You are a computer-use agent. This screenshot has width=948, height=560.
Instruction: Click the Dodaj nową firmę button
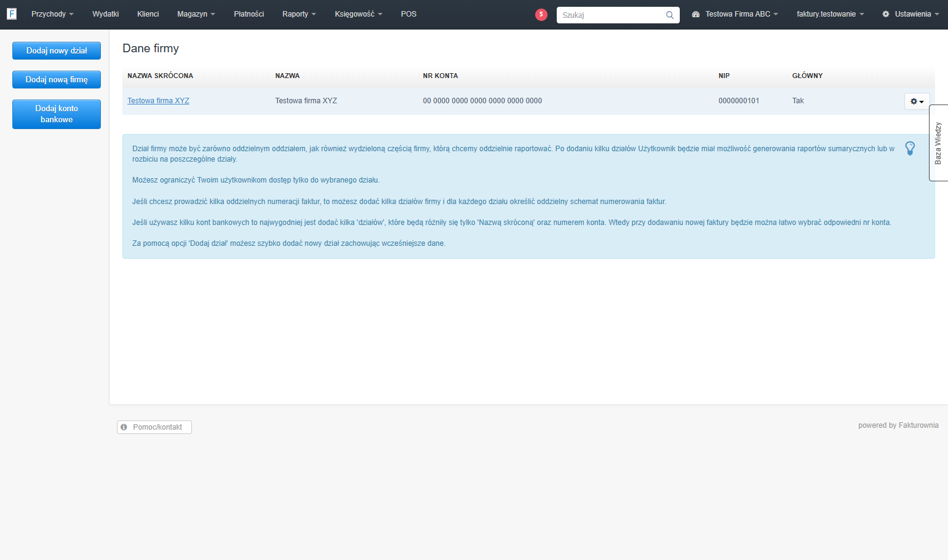[x=57, y=79]
